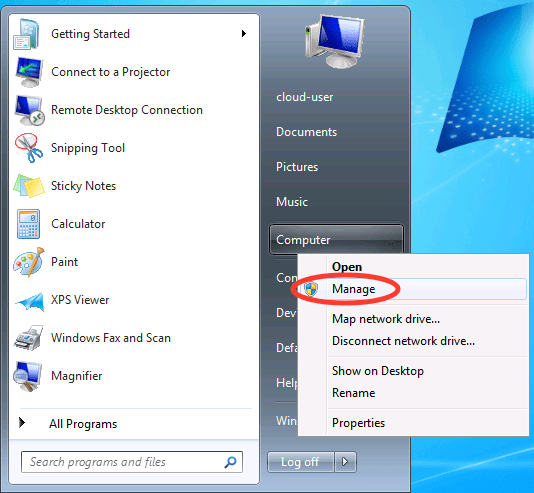Choose Open in the context menu

click(x=347, y=267)
